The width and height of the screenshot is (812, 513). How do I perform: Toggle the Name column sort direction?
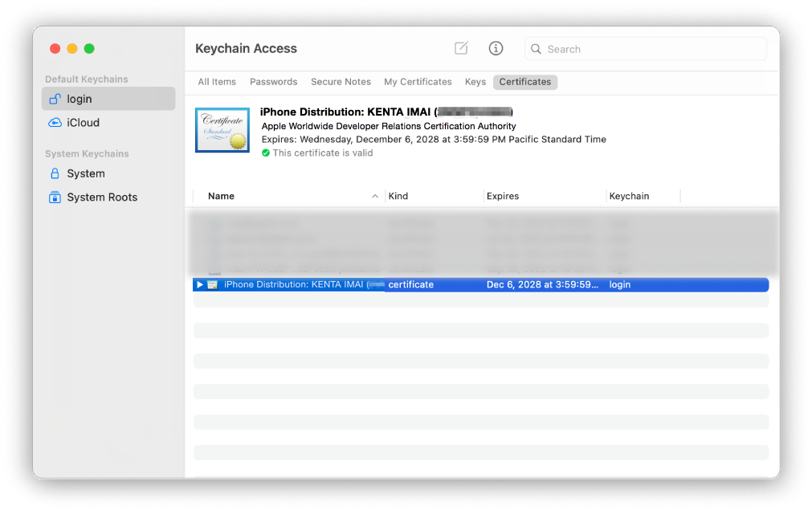[375, 196]
